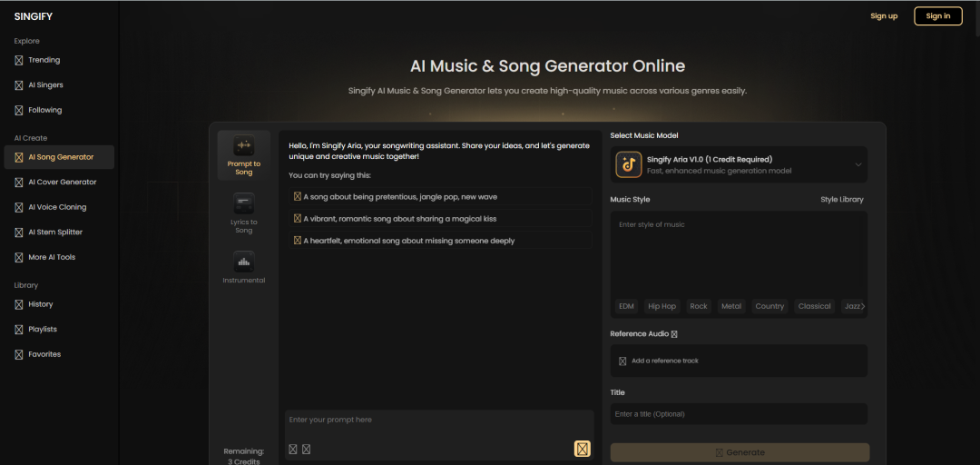Click the AI Stem Splitter icon
Viewport: 980px width, 465px height.
pyautogui.click(x=19, y=232)
